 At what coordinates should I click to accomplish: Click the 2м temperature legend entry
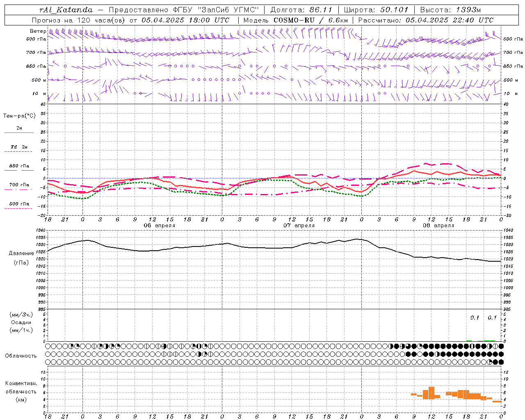19,128
